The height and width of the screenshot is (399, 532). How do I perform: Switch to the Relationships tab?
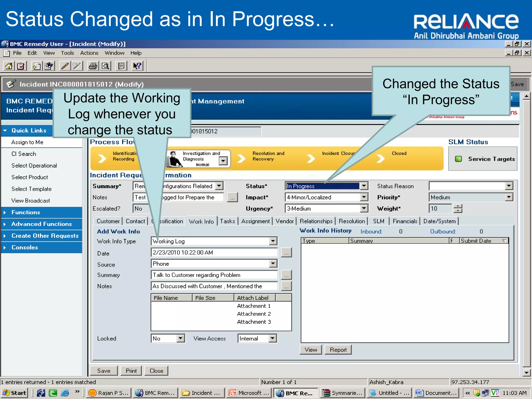tap(316, 221)
